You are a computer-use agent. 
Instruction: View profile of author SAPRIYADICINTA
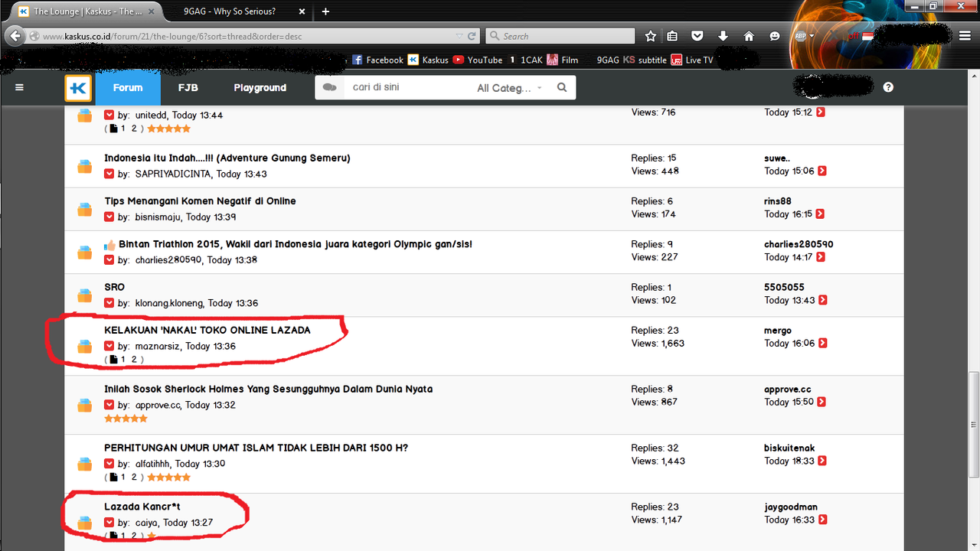173,174
